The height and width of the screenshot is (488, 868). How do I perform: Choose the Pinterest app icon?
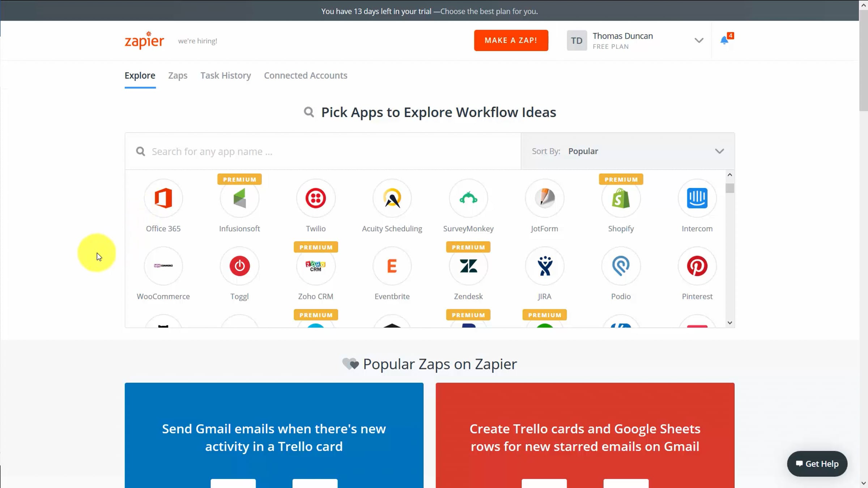(x=697, y=266)
